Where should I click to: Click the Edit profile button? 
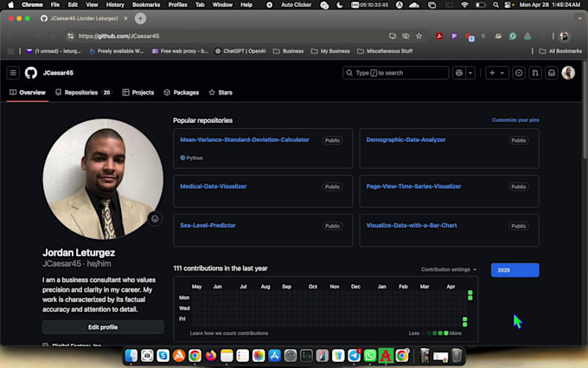coord(103,327)
